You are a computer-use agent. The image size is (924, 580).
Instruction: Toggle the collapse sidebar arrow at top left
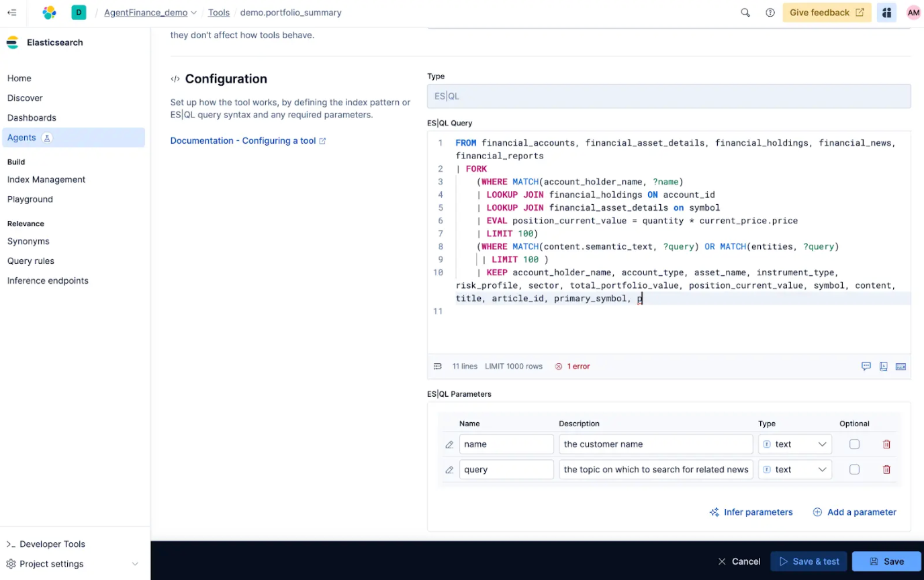[x=12, y=12]
